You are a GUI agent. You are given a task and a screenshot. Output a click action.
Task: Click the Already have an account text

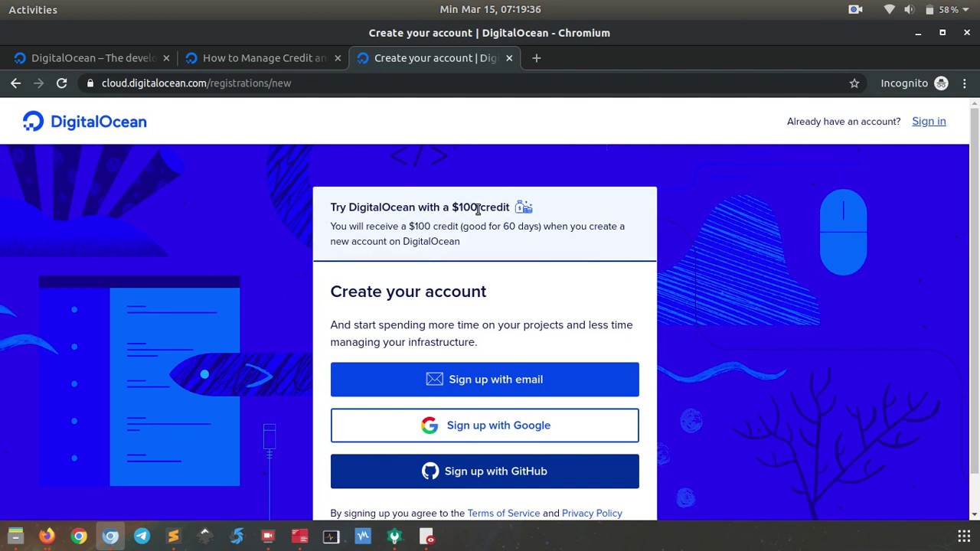pyautogui.click(x=844, y=122)
